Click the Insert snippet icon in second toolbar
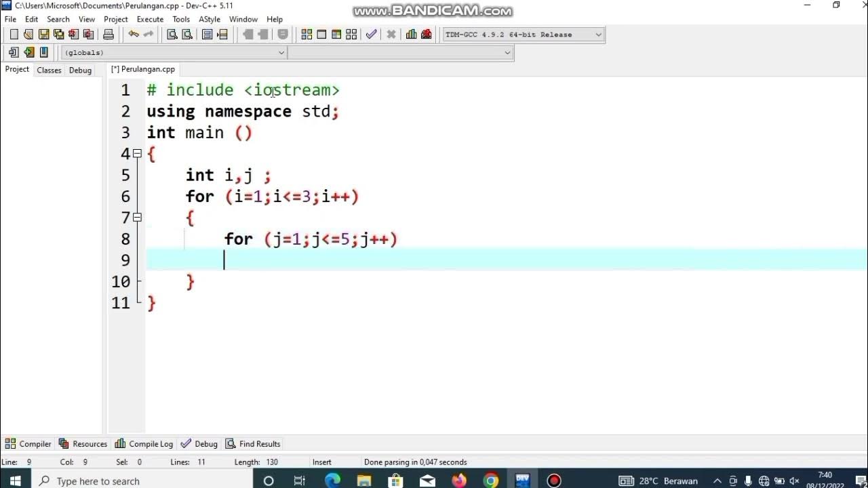 (x=14, y=52)
